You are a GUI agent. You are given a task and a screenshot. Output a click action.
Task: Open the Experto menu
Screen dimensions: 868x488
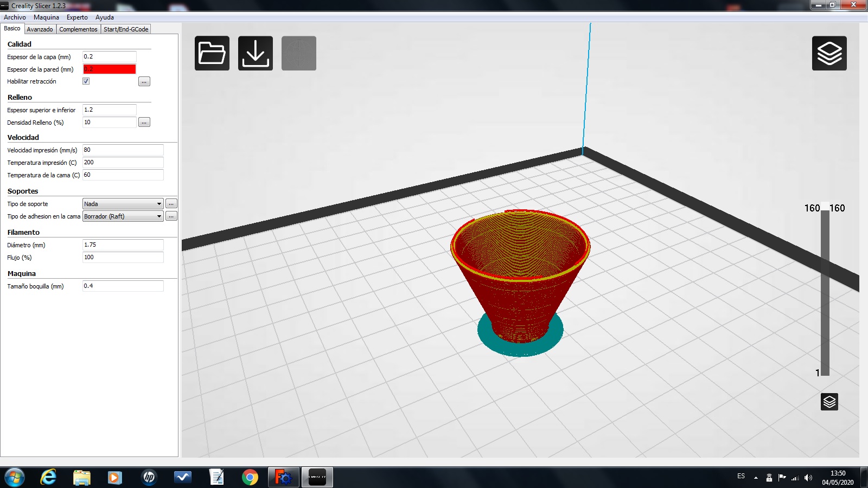tap(77, 17)
